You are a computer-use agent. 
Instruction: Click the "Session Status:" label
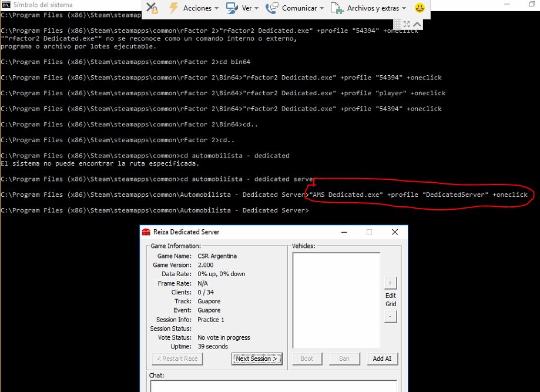point(170,329)
